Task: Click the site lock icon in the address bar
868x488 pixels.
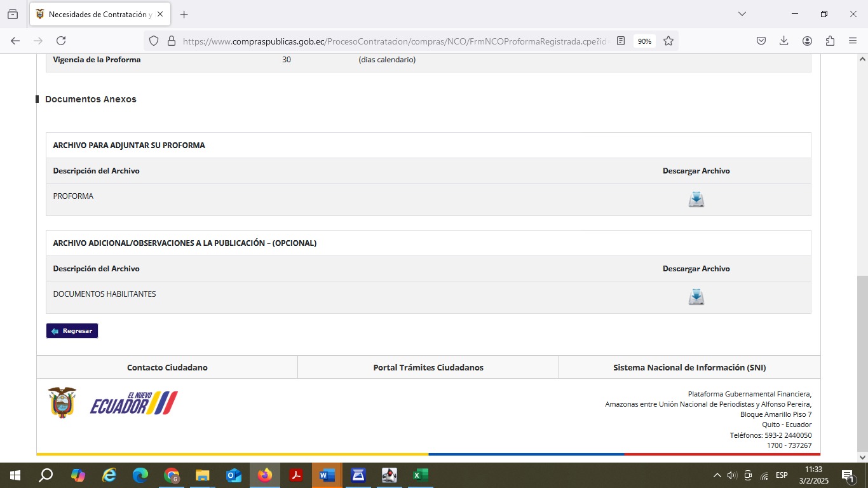Action: click(171, 41)
